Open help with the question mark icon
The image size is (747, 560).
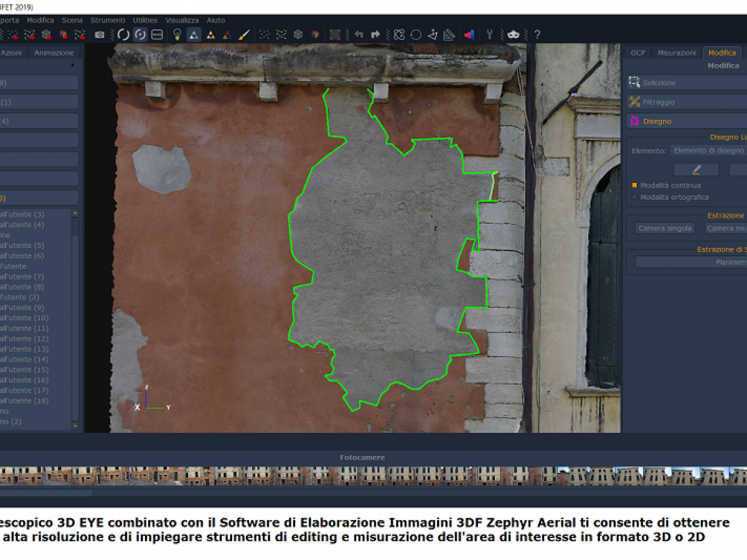537,34
